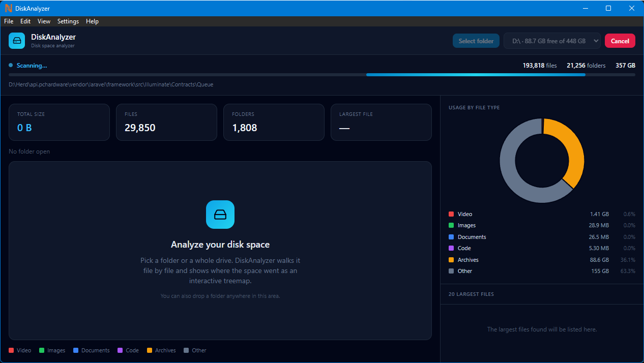
Task: Click the Code swatch in the treemap legend
Action: pos(120,350)
